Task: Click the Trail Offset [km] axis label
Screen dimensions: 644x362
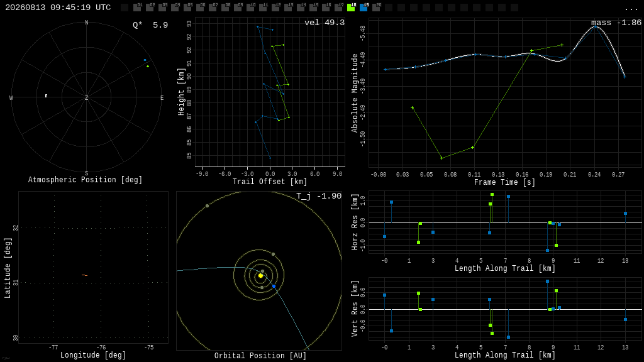Action: tap(270, 182)
